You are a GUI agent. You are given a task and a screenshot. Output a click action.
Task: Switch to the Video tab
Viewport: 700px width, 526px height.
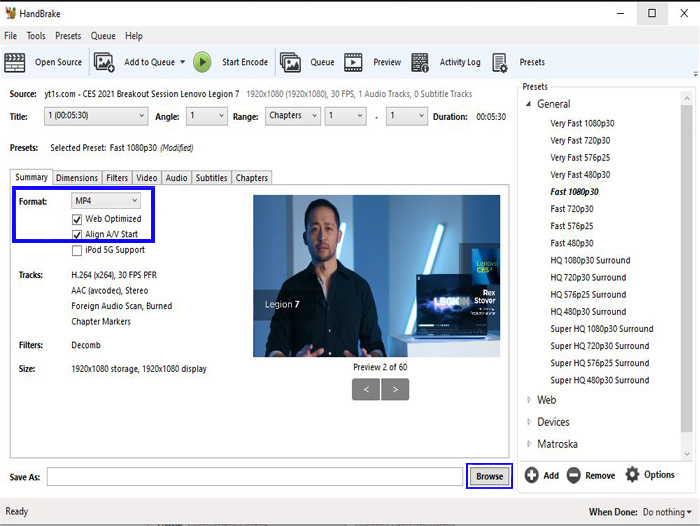click(x=146, y=178)
